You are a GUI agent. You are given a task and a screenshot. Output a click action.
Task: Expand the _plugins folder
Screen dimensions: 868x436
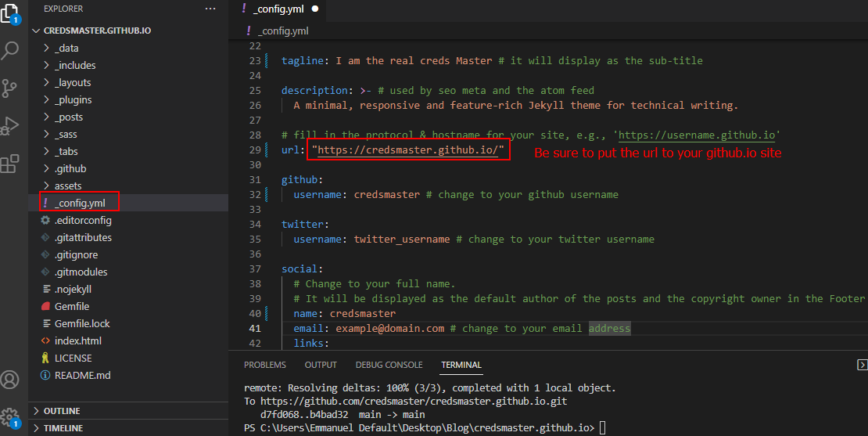click(46, 99)
